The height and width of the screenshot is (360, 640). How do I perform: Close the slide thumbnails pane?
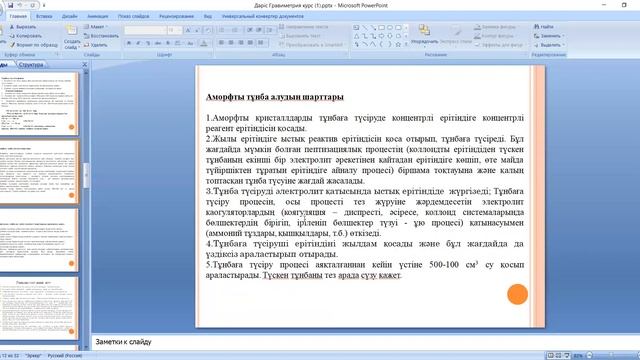pos(85,64)
